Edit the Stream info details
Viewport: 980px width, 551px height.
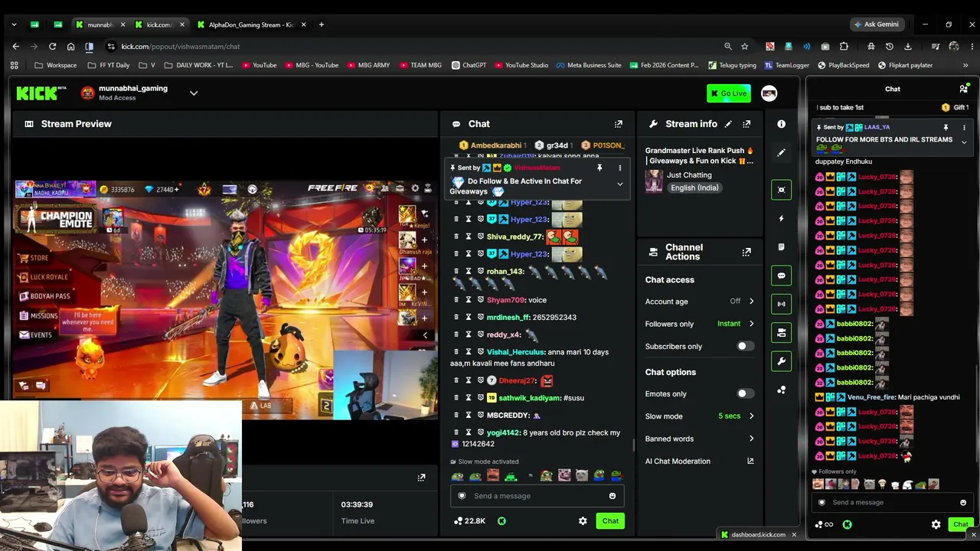tap(728, 124)
